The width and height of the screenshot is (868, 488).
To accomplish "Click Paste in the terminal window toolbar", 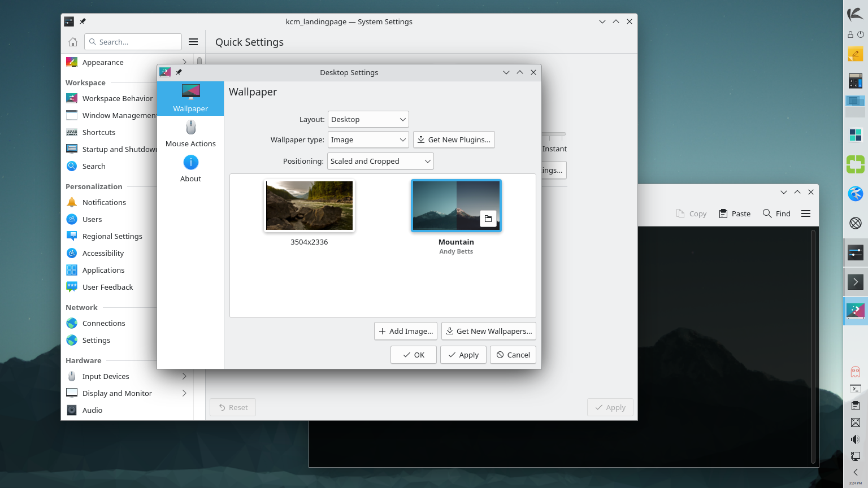I will (x=735, y=213).
